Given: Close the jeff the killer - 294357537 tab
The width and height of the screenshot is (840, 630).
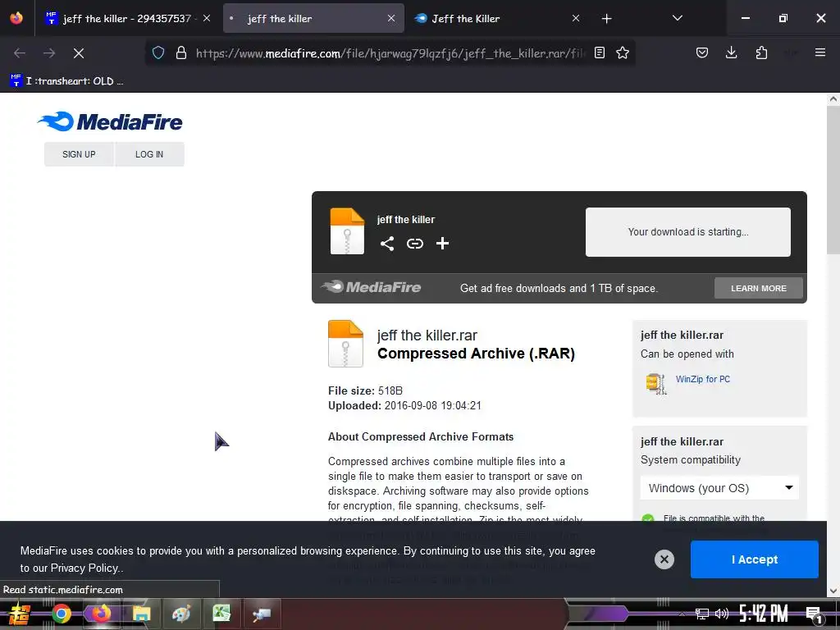Looking at the screenshot, I should pos(207,19).
